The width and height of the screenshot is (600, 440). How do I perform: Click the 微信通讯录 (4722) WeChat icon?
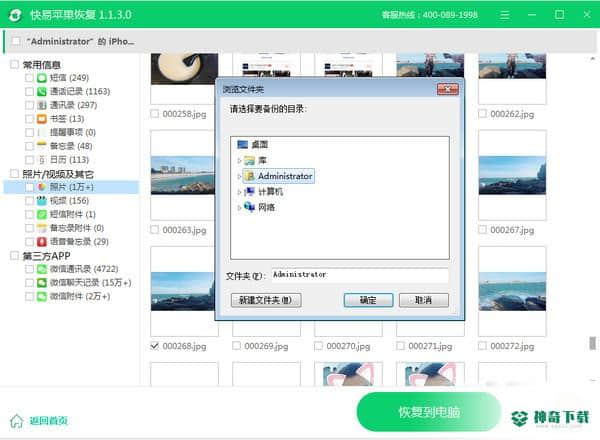coord(42,269)
